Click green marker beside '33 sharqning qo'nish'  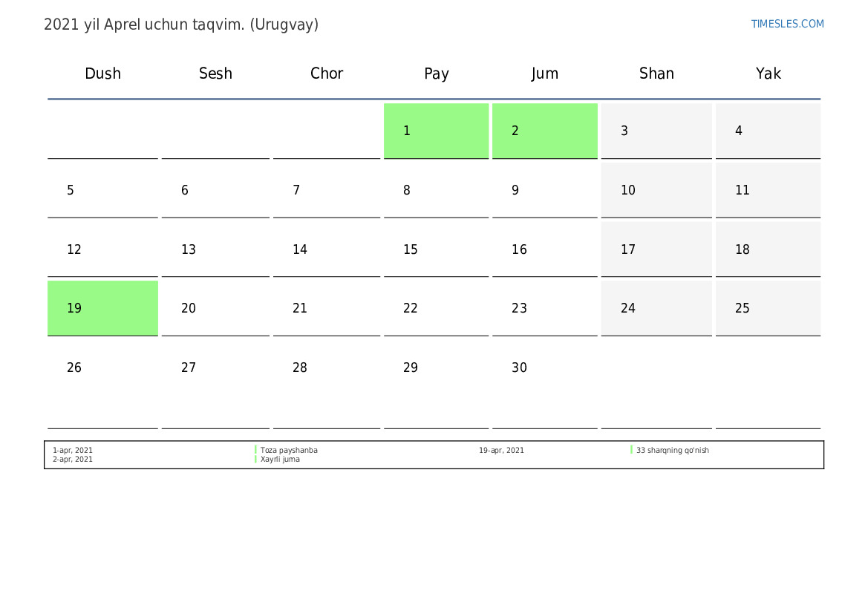tap(632, 450)
